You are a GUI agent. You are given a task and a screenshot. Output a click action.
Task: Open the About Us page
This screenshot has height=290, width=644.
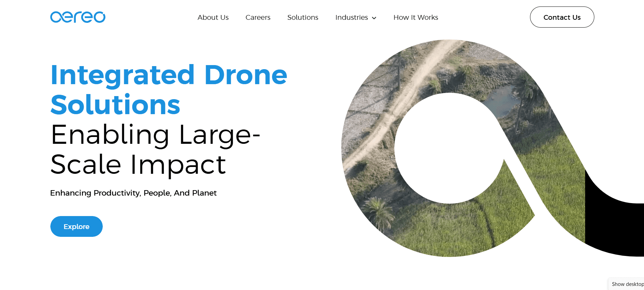213,17
